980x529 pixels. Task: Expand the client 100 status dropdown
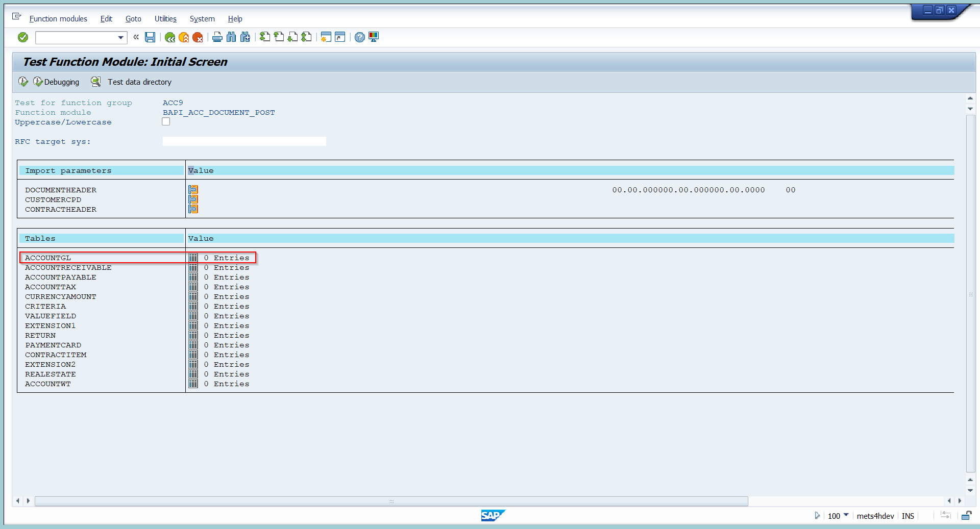click(x=846, y=515)
